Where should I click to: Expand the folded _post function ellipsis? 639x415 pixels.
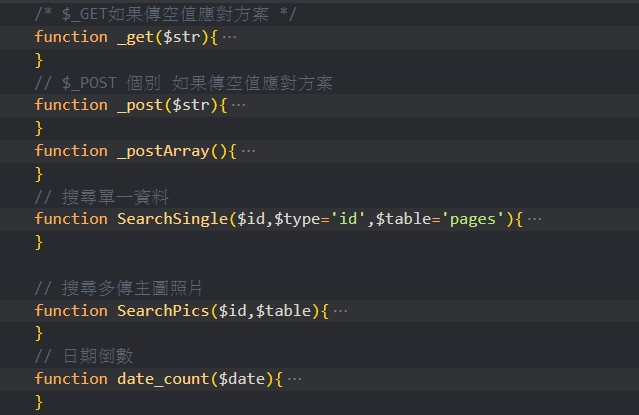pos(238,105)
